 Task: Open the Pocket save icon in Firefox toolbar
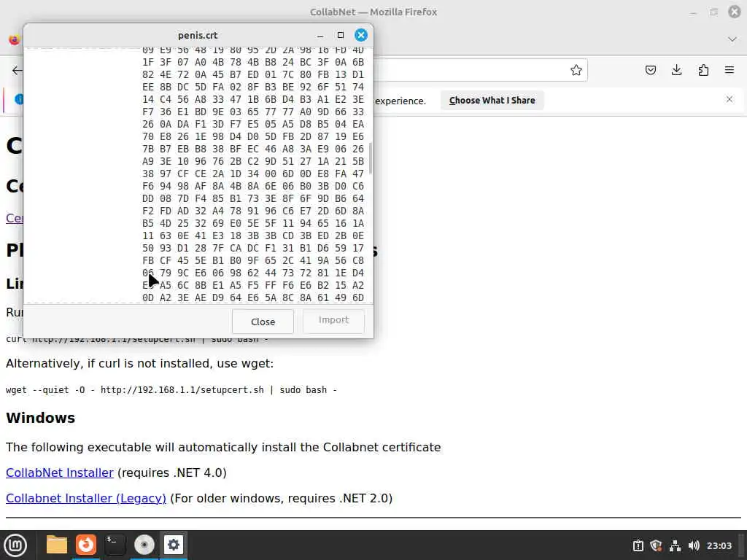tap(650, 71)
